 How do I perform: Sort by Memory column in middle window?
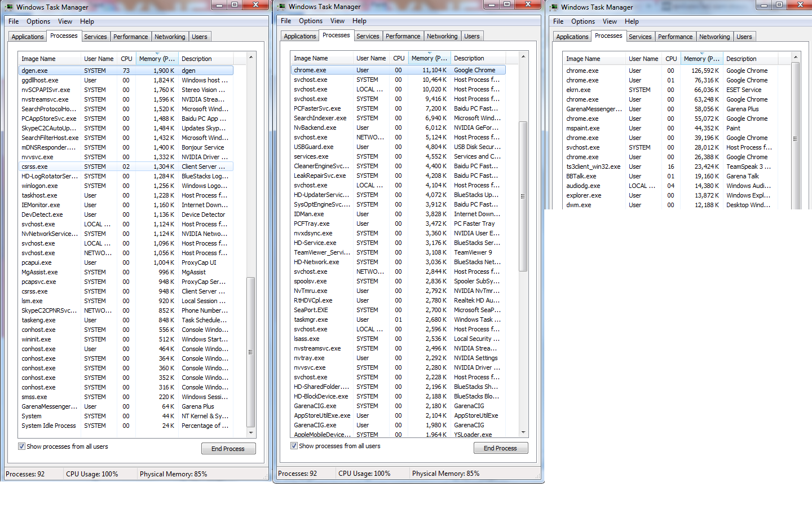(429, 58)
